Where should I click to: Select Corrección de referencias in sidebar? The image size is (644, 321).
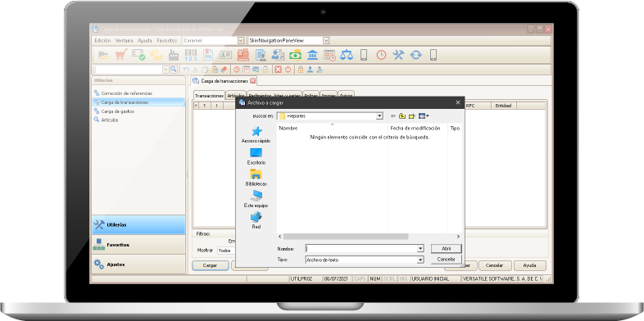click(x=126, y=93)
